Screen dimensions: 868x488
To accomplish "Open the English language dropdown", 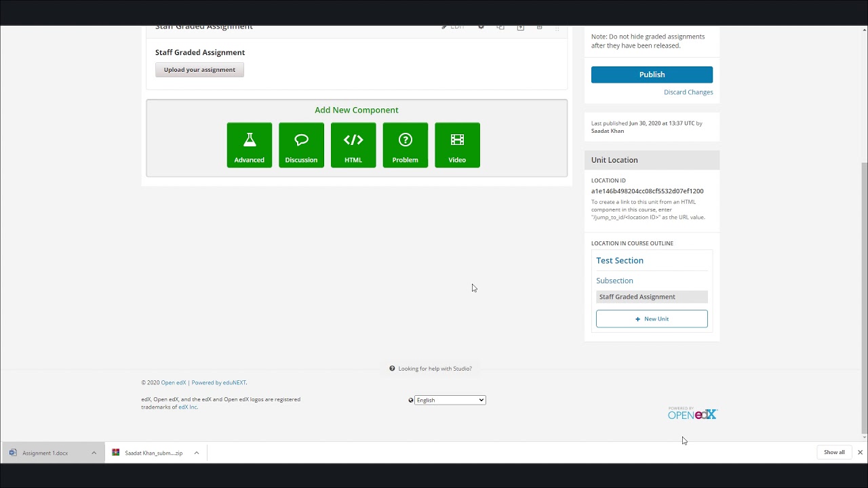I will 450,400.
